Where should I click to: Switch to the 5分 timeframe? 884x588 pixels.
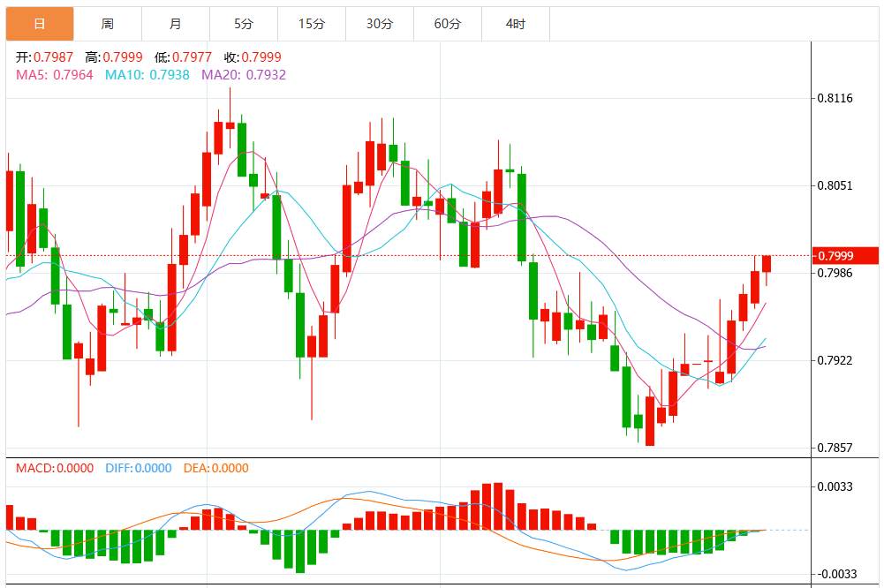click(x=243, y=24)
